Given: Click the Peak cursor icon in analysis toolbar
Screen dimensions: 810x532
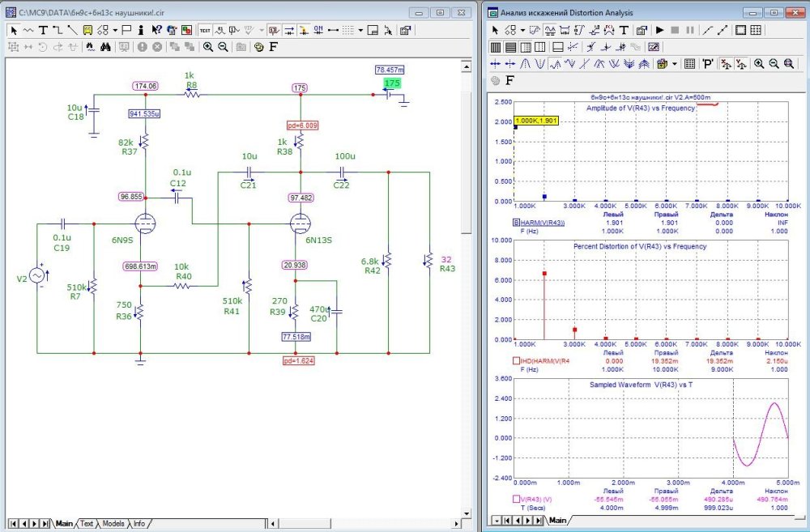Looking at the screenshot, I should (x=524, y=63).
